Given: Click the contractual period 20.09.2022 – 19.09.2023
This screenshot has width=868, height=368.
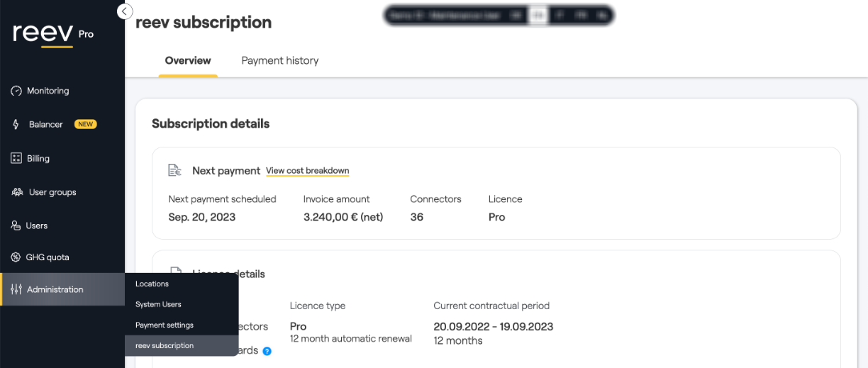Looking at the screenshot, I should [494, 326].
